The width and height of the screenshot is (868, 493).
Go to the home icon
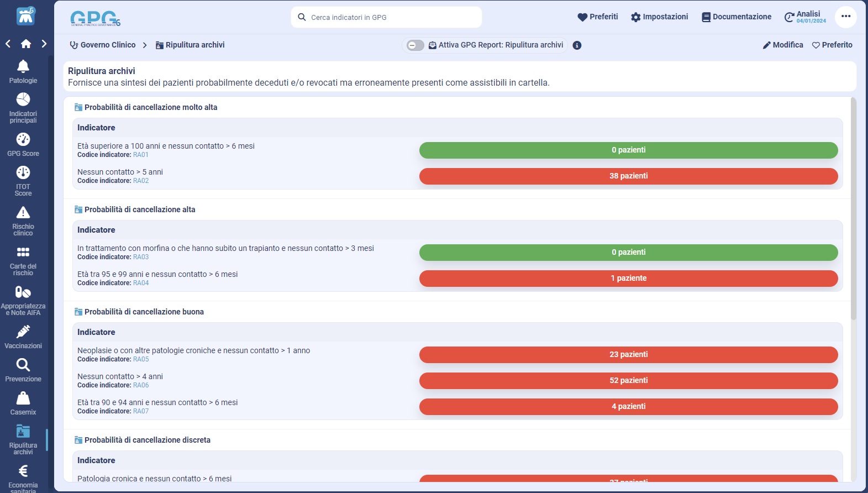[x=26, y=44]
